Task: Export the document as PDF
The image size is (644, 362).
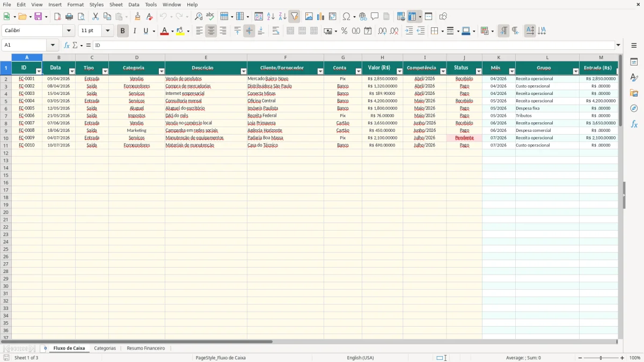Action: pyautogui.click(x=57, y=17)
